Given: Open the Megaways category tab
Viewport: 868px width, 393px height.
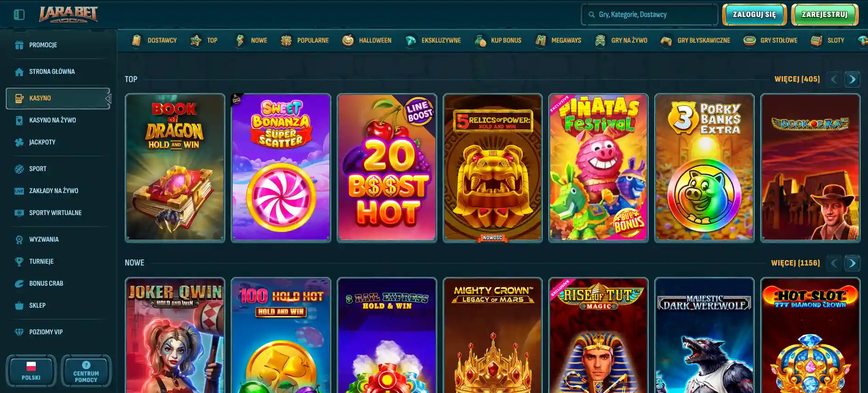Looking at the screenshot, I should [558, 40].
